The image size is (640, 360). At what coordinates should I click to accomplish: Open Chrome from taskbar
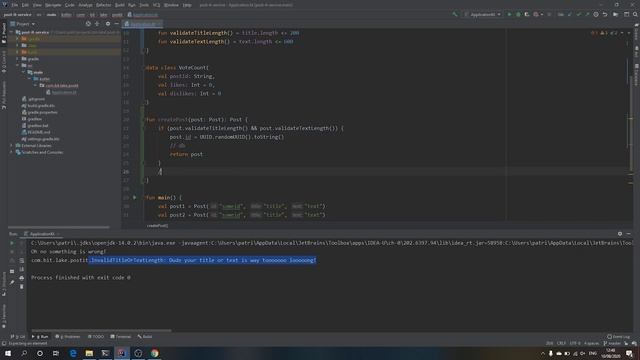154,353
